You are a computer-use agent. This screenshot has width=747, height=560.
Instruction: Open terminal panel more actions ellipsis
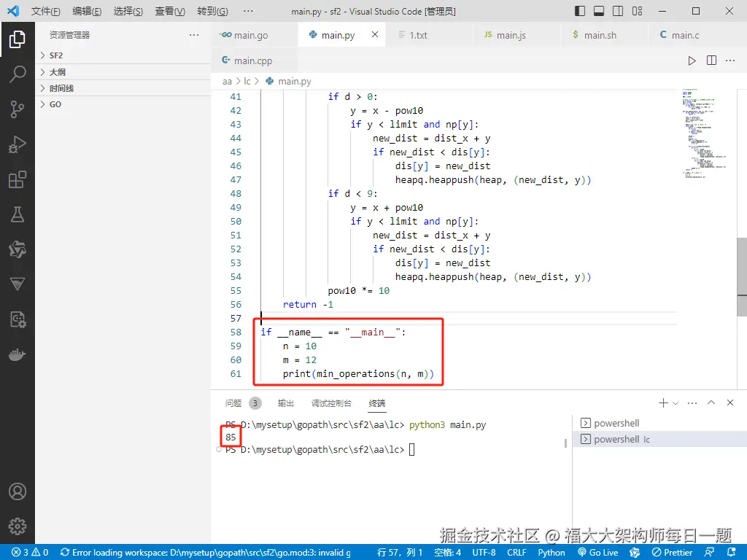point(692,402)
